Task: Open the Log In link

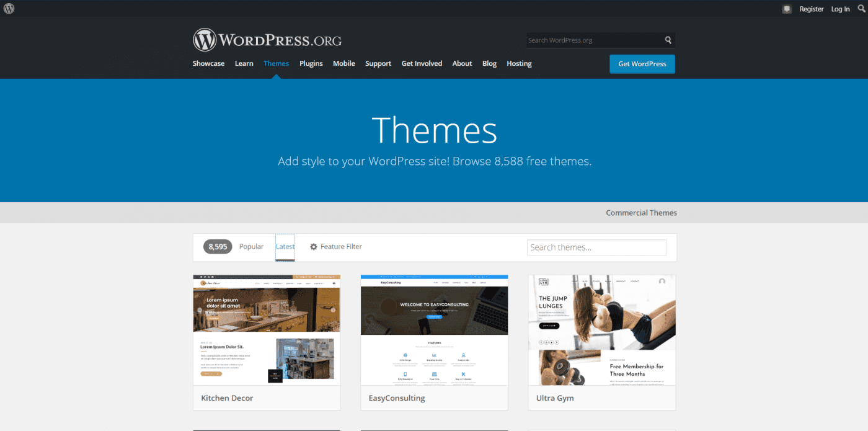Action: tap(840, 9)
